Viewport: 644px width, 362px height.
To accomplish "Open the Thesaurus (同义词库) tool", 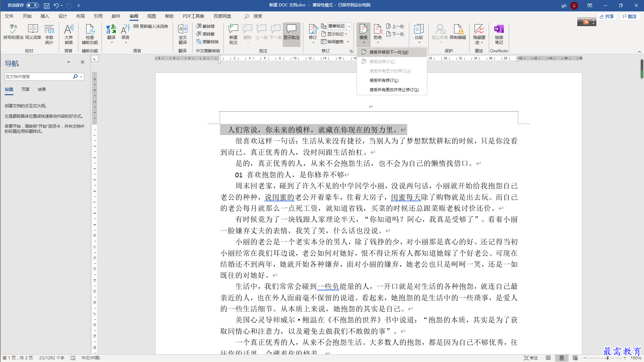I will click(33, 32).
